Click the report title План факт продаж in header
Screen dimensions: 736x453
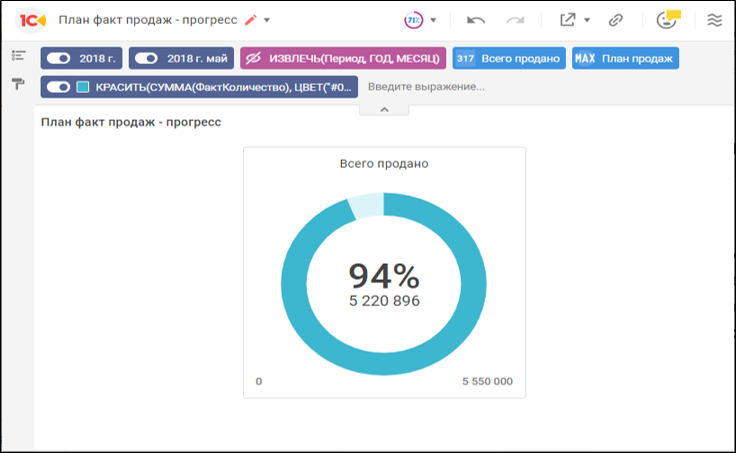click(148, 20)
